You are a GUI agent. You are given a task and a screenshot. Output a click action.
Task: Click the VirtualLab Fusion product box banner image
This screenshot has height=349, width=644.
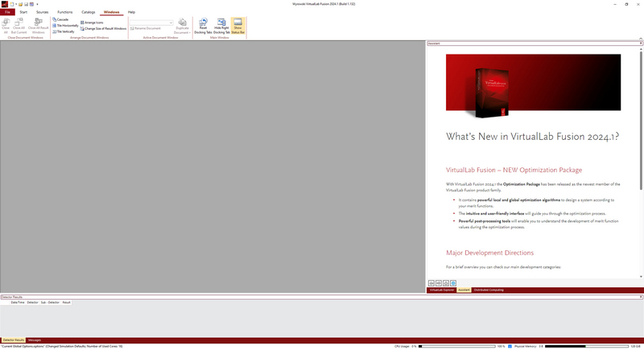click(533, 84)
